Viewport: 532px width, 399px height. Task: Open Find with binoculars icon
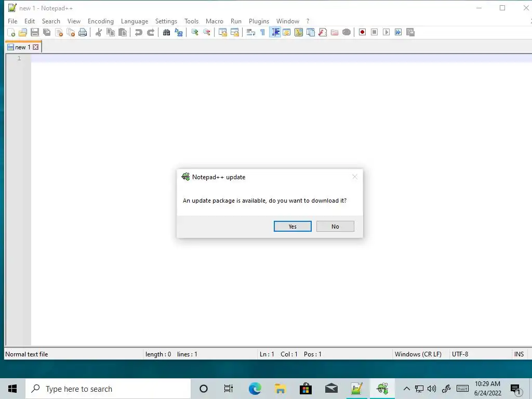pos(166,32)
